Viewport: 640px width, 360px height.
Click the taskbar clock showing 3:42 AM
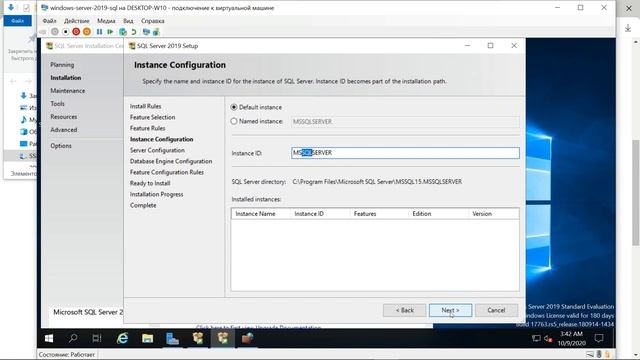571,338
